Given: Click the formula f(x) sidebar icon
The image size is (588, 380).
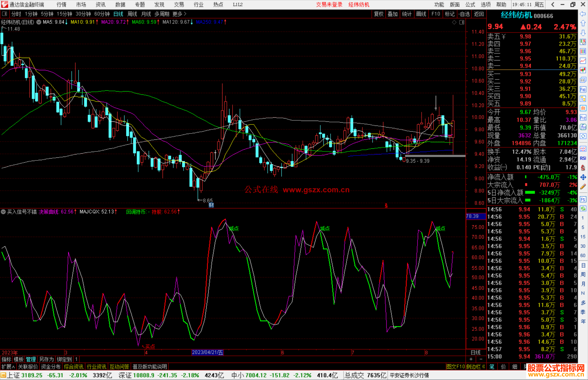Looking at the screenshot, I should 583,127.
